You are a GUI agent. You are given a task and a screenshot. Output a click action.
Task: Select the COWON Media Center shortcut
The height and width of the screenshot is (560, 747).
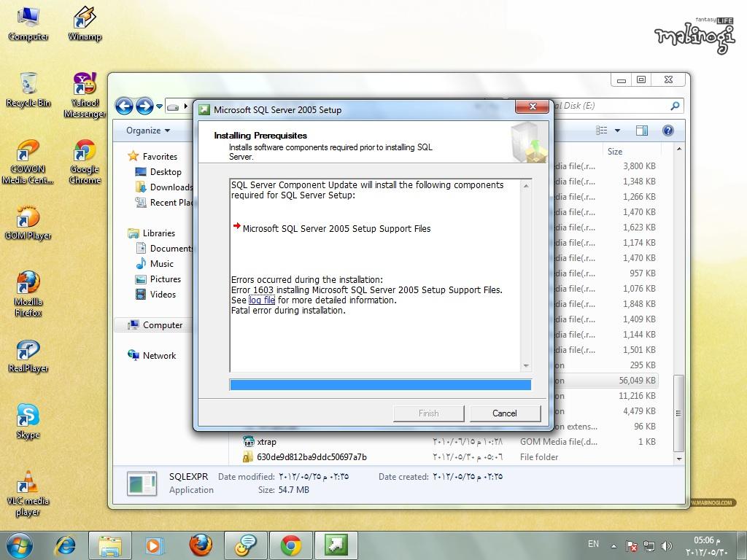click(x=28, y=161)
